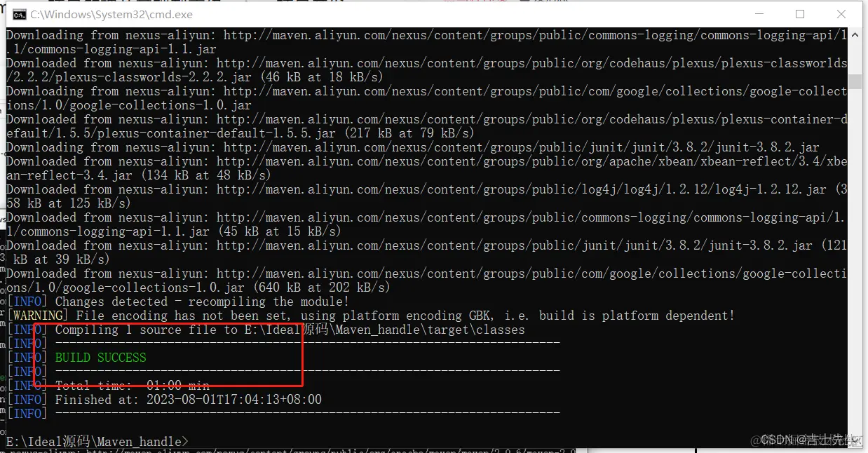The image size is (868, 453).
Task: Click the cmd.exe icon in title bar
Action: point(19,14)
